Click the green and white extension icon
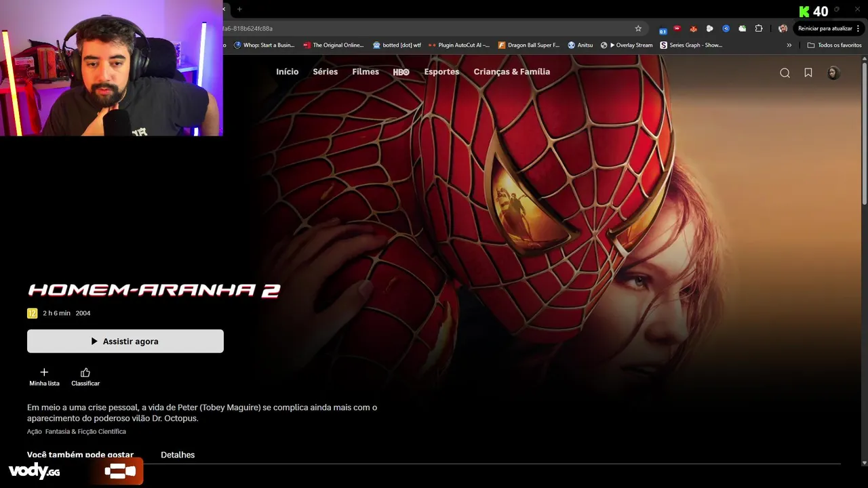Screen dimensions: 868x488 [742, 28]
